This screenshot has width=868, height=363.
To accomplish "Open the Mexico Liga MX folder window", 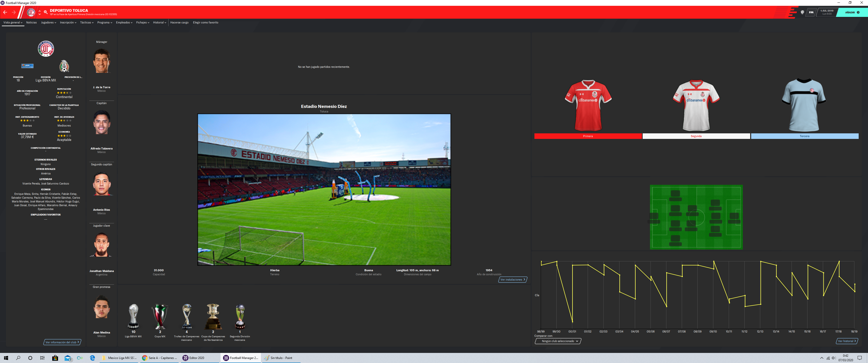I will [x=119, y=358].
